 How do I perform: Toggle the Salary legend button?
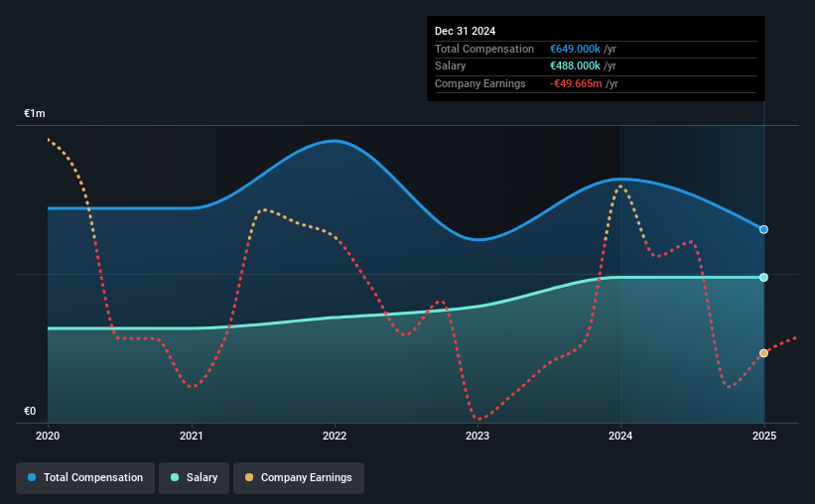pos(194,477)
